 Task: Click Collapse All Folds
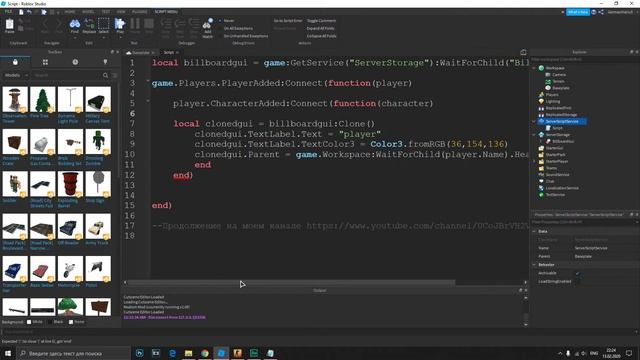[322, 36]
